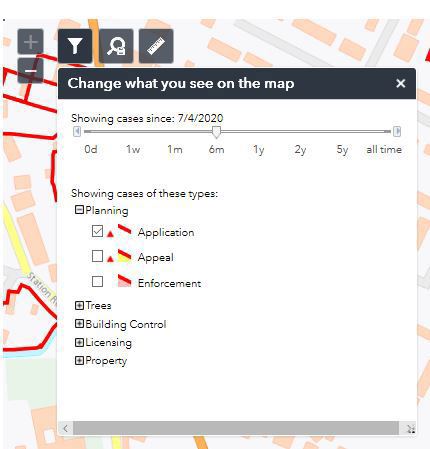
Task: Enable the Appeal checkbox
Action: tap(97, 256)
